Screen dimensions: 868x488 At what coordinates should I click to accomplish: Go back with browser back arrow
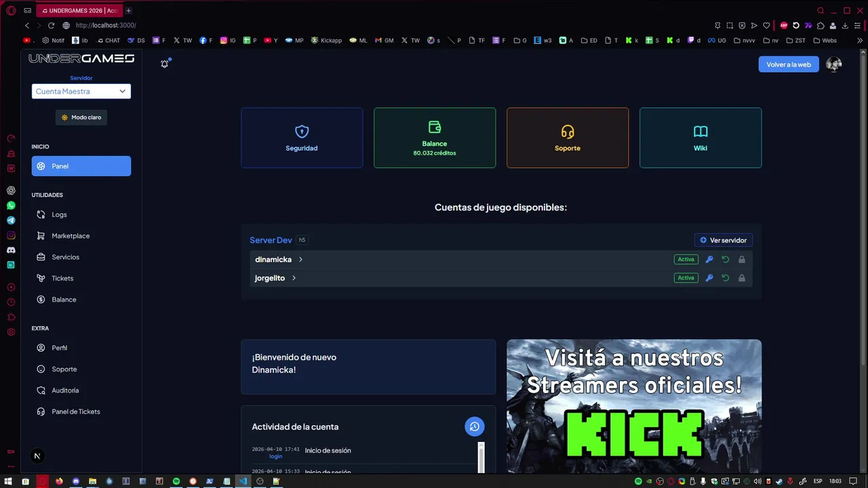click(x=27, y=25)
